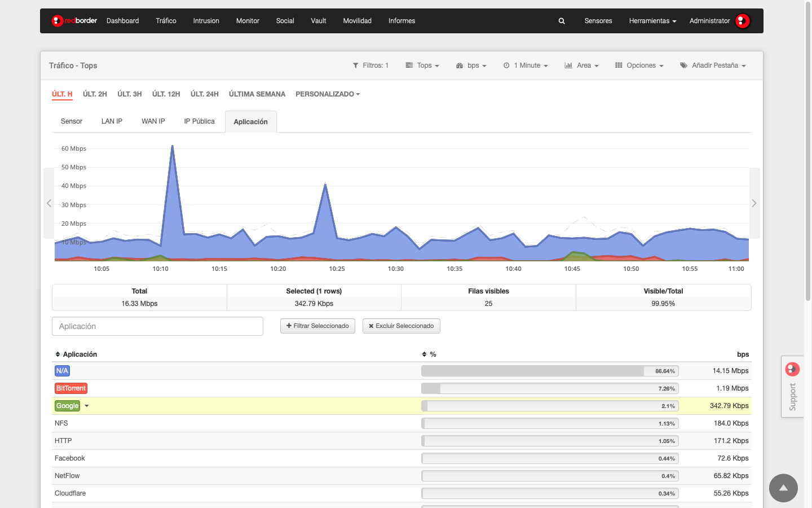
Task: Select the ÚLT. 3H time range
Action: [129, 94]
